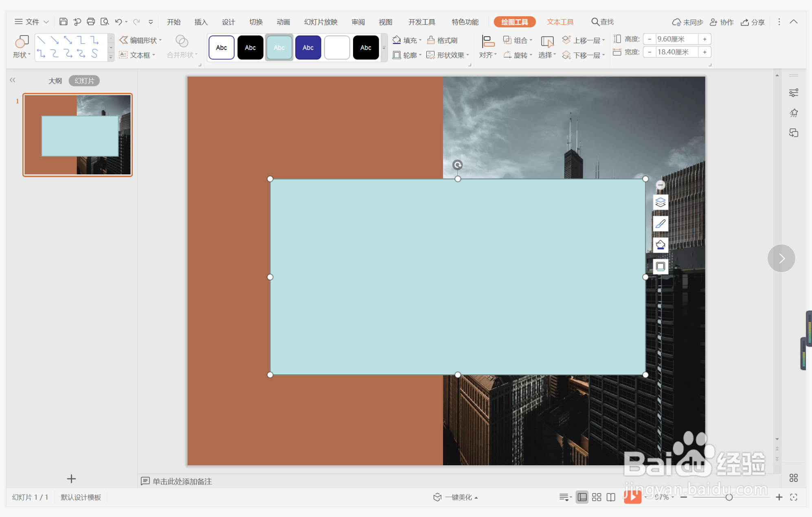Click the notes layout icon in status bar
This screenshot has width=812, height=517.
(565, 497)
